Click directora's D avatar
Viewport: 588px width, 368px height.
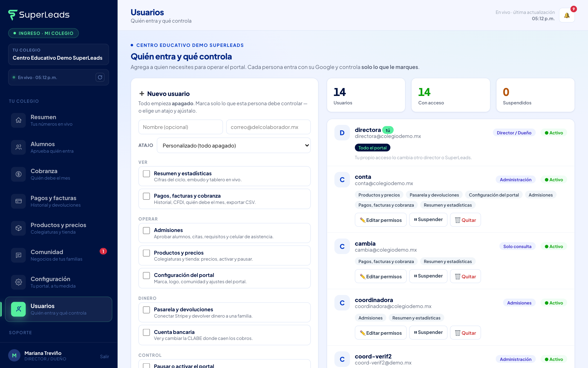[x=342, y=133]
